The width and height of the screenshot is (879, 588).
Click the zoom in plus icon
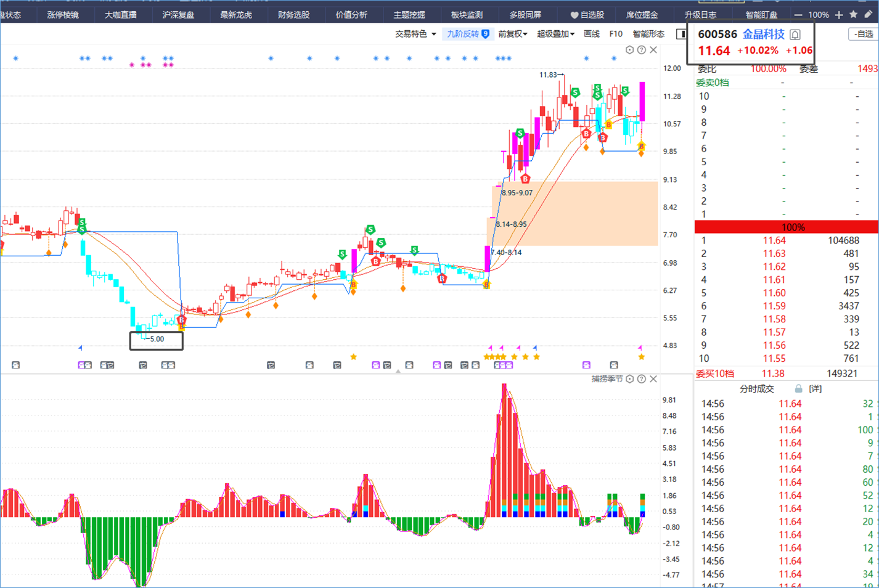coord(839,15)
